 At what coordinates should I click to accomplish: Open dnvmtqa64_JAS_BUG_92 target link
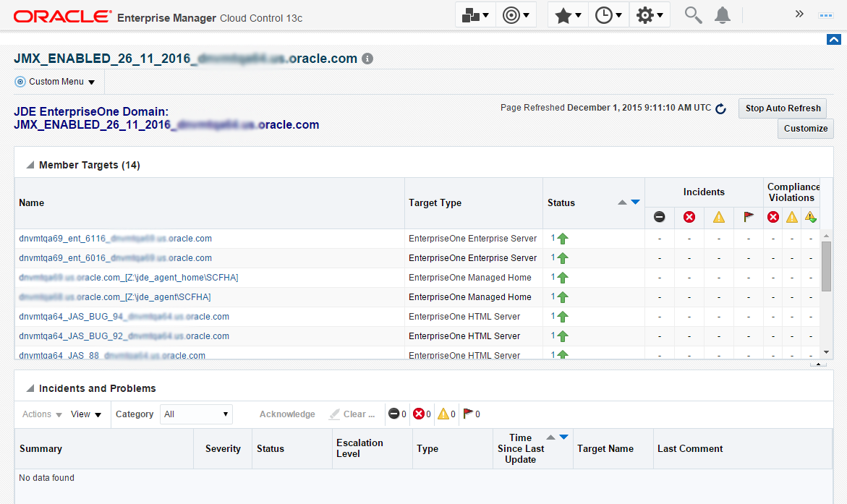[124, 336]
